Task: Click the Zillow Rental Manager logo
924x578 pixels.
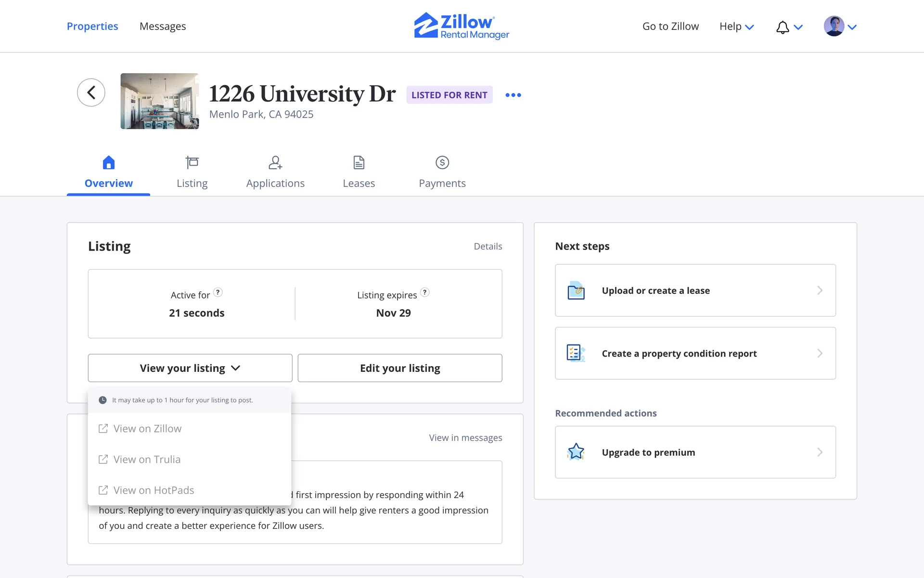Action: [462, 26]
